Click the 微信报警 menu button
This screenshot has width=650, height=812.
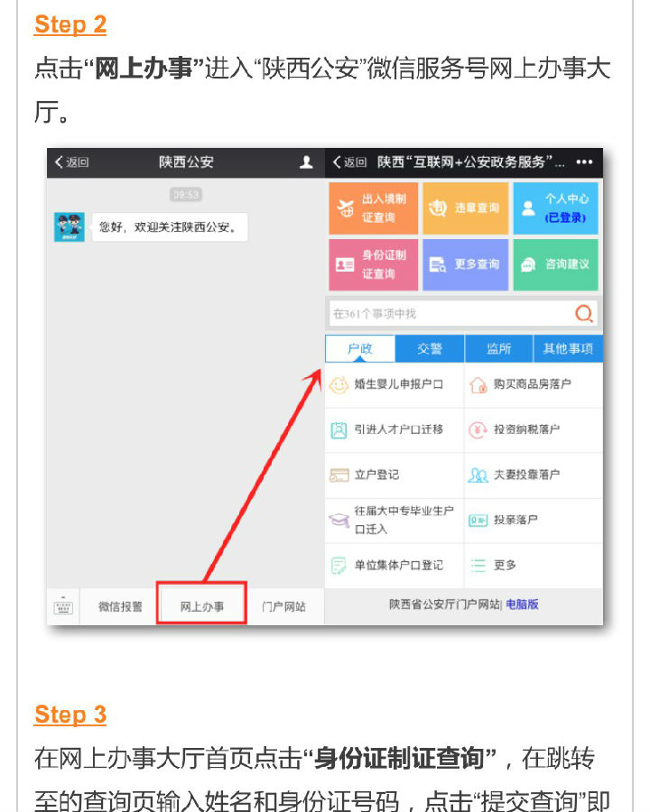tap(120, 606)
